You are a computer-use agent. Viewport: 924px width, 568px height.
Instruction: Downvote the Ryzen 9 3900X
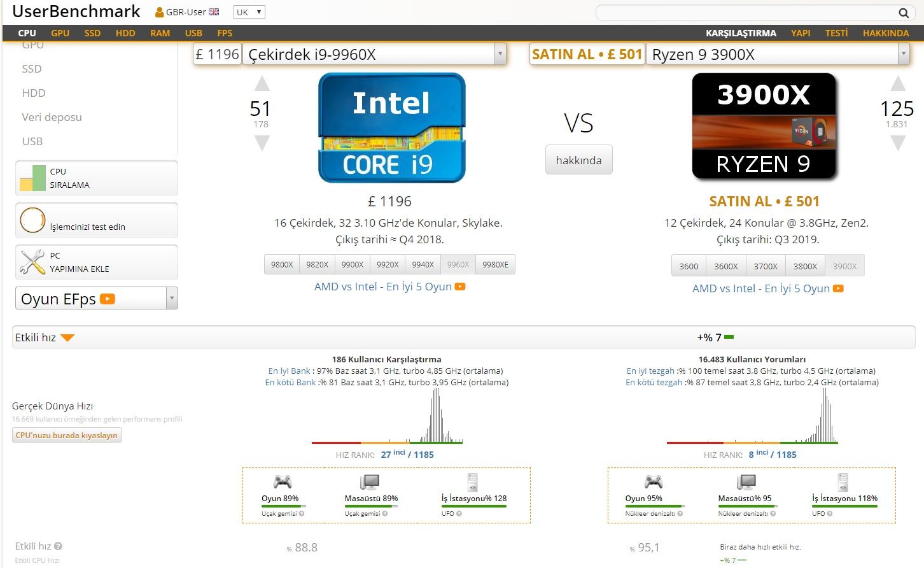pyautogui.click(x=898, y=143)
